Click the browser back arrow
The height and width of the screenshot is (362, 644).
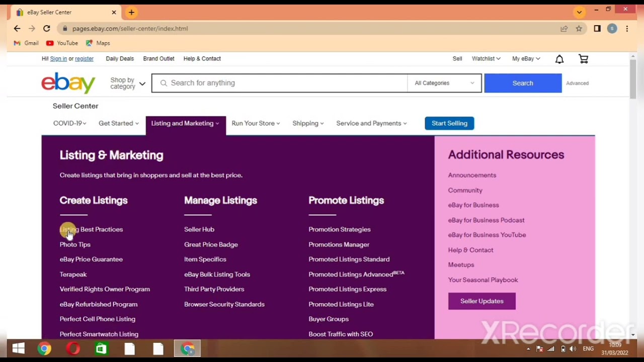point(17,29)
